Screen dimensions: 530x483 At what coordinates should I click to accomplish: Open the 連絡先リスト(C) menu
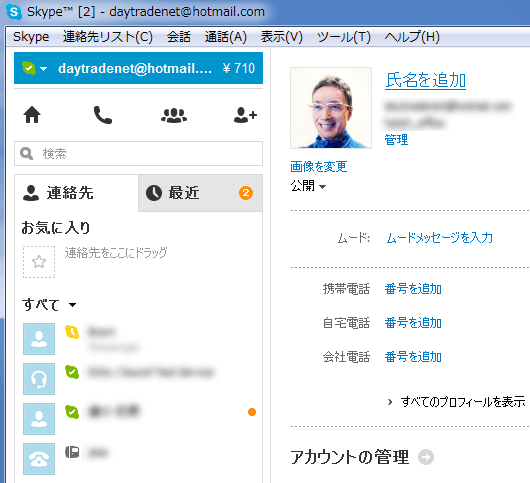pyautogui.click(x=108, y=37)
